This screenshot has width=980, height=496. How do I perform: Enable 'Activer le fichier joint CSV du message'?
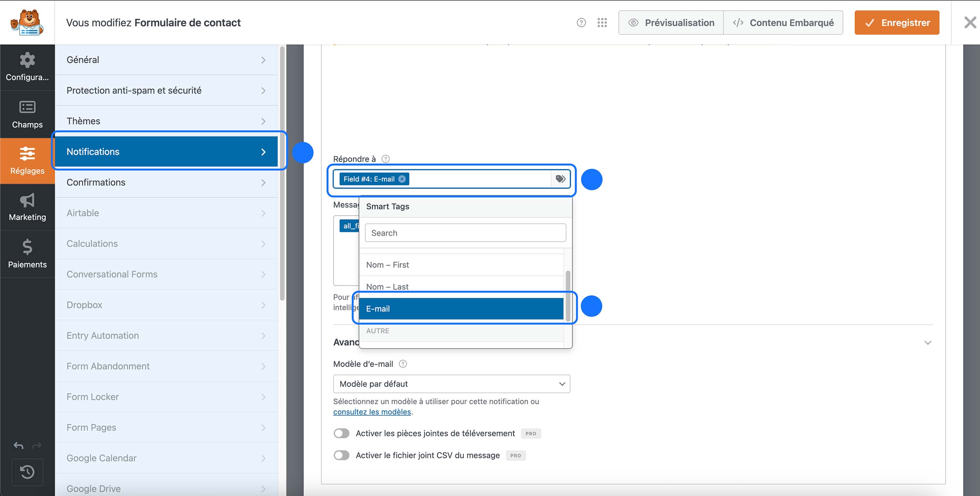[x=341, y=455]
